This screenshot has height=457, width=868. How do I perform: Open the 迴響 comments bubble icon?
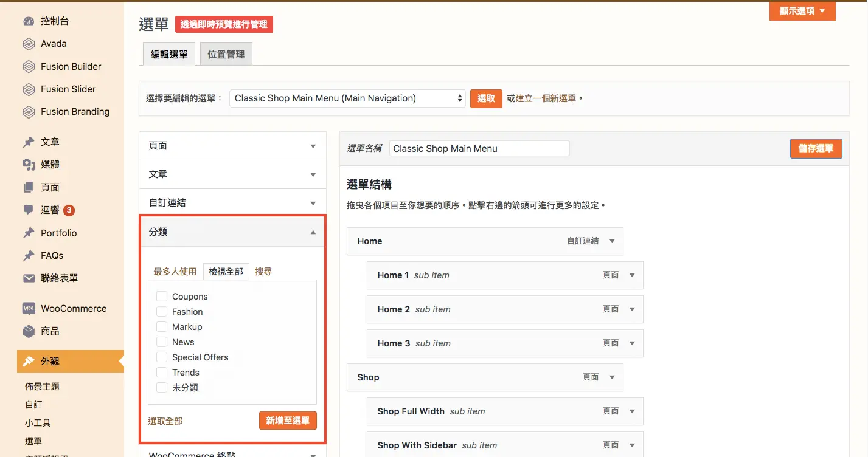29,210
